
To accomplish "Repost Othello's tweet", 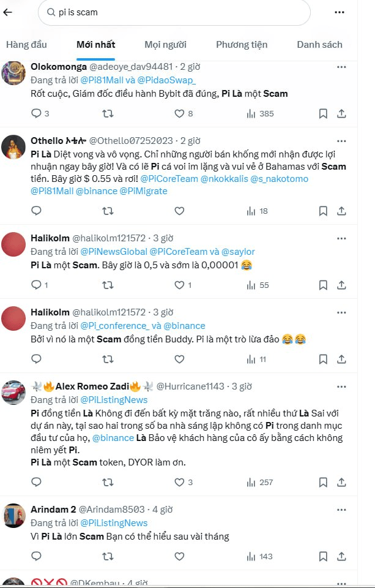I will [x=108, y=211].
